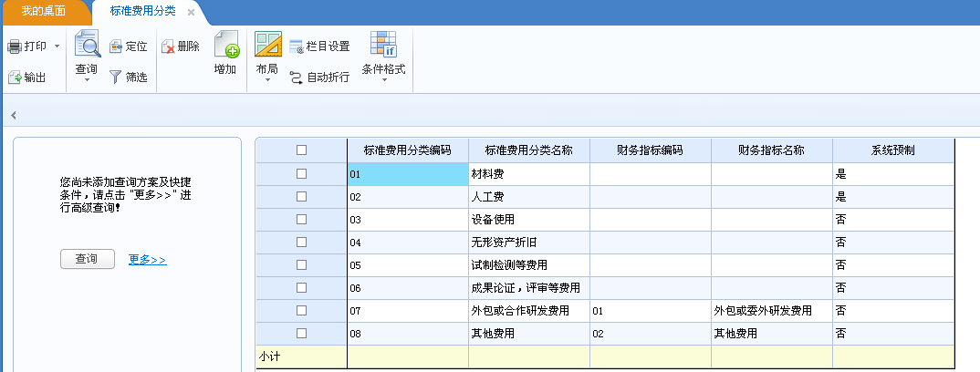Viewport: 980px width, 372px height.
Task: Expand the 打印 dropdown arrow
Action: pyautogui.click(x=57, y=46)
